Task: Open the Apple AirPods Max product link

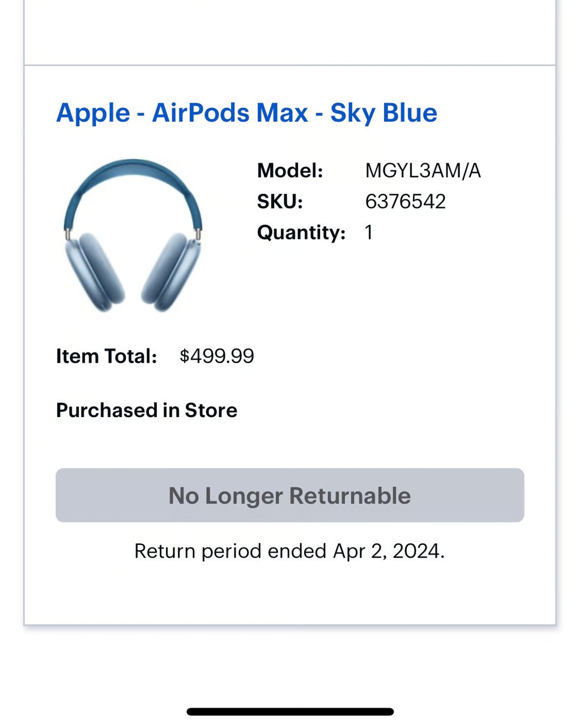Action: click(246, 113)
